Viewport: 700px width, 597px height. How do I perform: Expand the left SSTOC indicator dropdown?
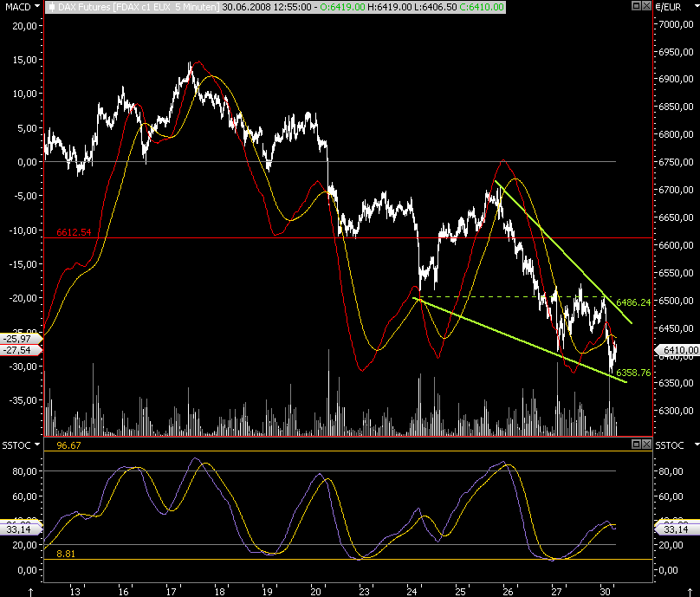click(37, 445)
